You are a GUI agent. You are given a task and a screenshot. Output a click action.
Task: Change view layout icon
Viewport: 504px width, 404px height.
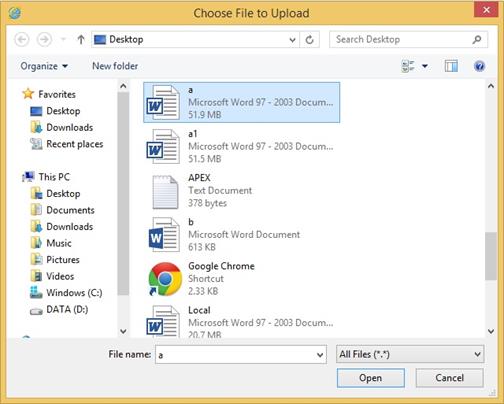point(408,66)
